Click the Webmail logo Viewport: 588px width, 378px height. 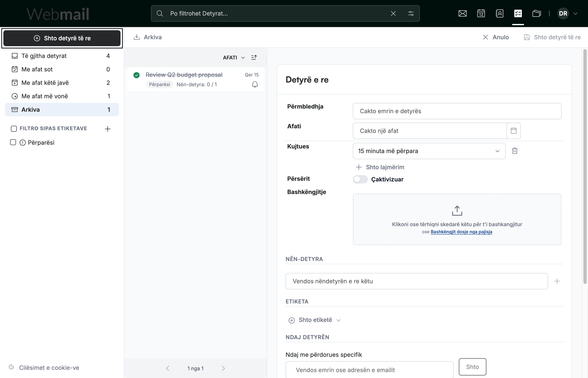(x=58, y=14)
